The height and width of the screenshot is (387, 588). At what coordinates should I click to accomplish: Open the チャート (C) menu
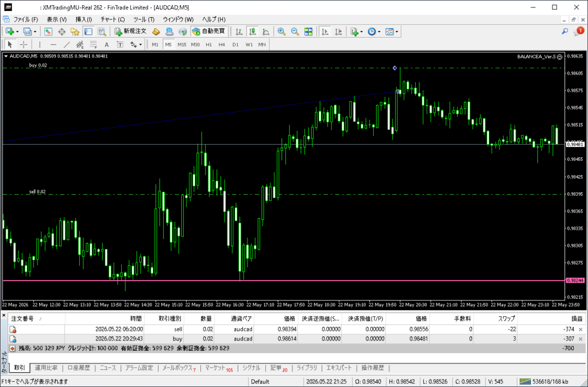(x=113, y=20)
